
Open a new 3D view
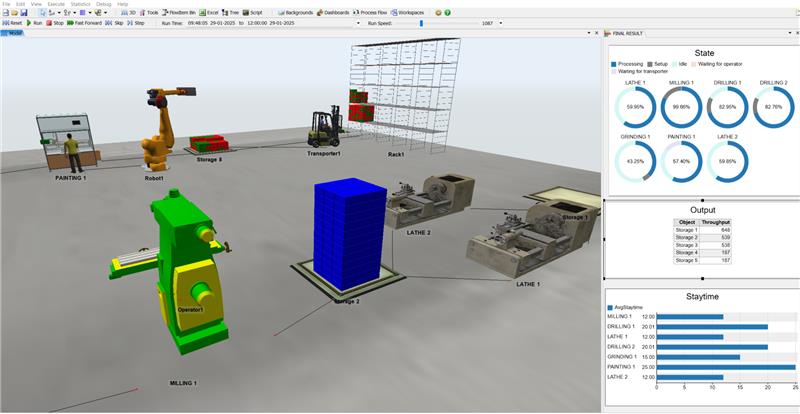pyautogui.click(x=128, y=12)
